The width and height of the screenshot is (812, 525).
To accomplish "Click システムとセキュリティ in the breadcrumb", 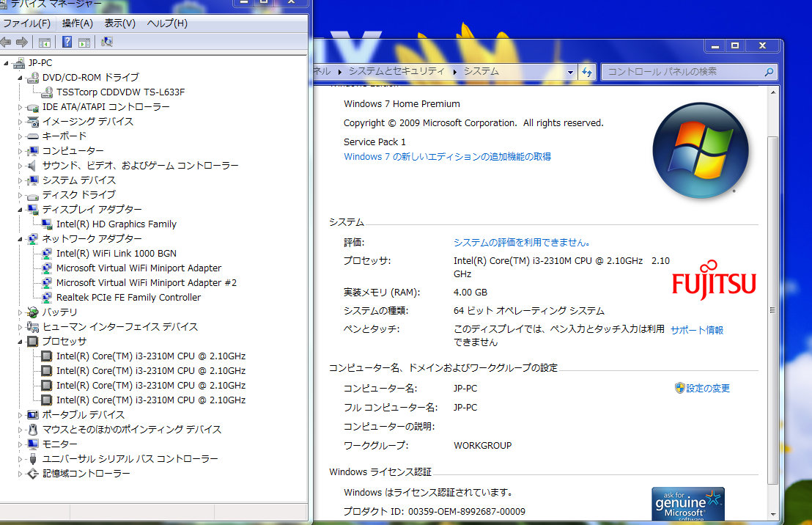I will tap(396, 72).
